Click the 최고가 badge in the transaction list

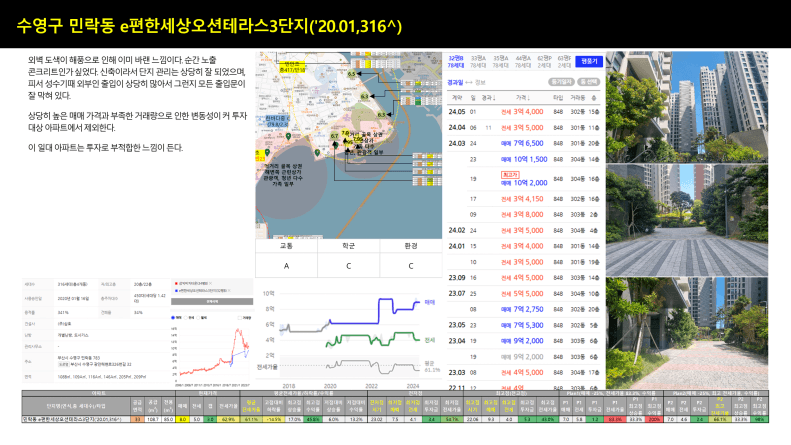click(510, 175)
